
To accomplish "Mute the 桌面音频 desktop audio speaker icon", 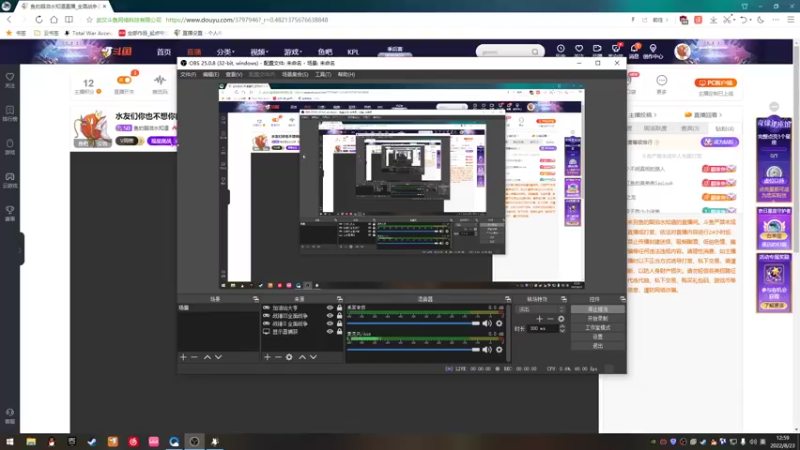I will click(487, 323).
